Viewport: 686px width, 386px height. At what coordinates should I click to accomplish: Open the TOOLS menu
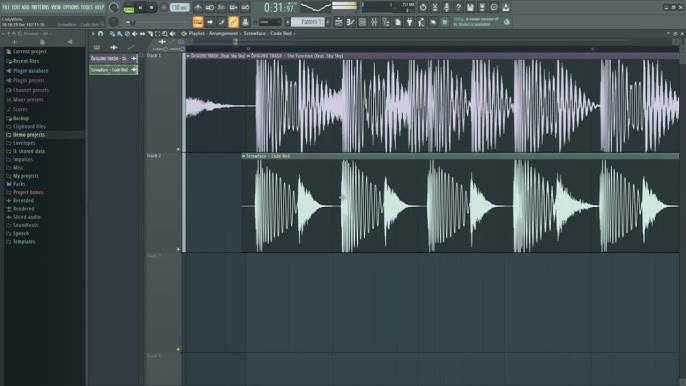pos(87,7)
